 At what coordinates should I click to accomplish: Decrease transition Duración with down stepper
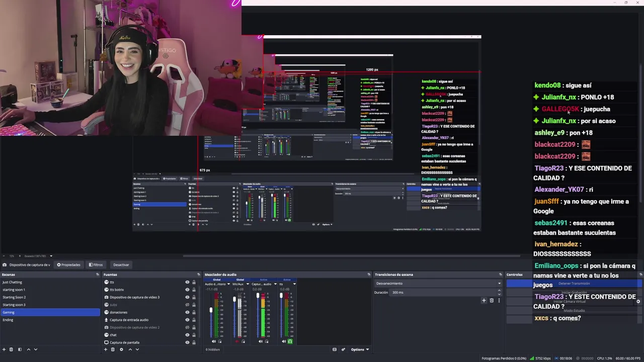pyautogui.click(x=499, y=294)
